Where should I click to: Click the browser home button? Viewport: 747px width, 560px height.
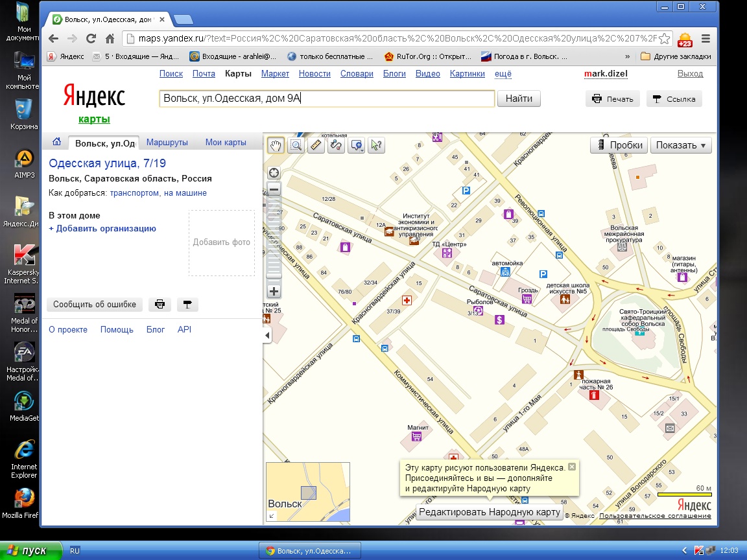click(x=110, y=39)
